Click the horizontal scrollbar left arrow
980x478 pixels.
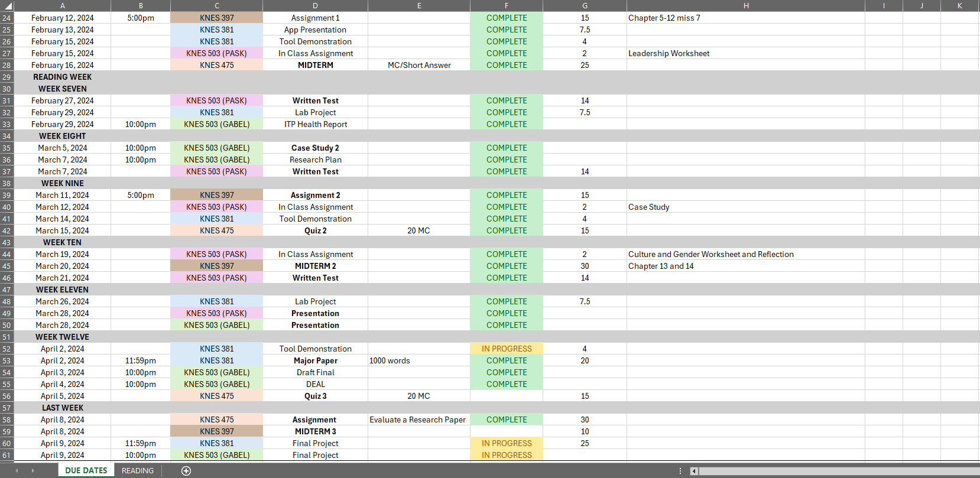[694, 471]
